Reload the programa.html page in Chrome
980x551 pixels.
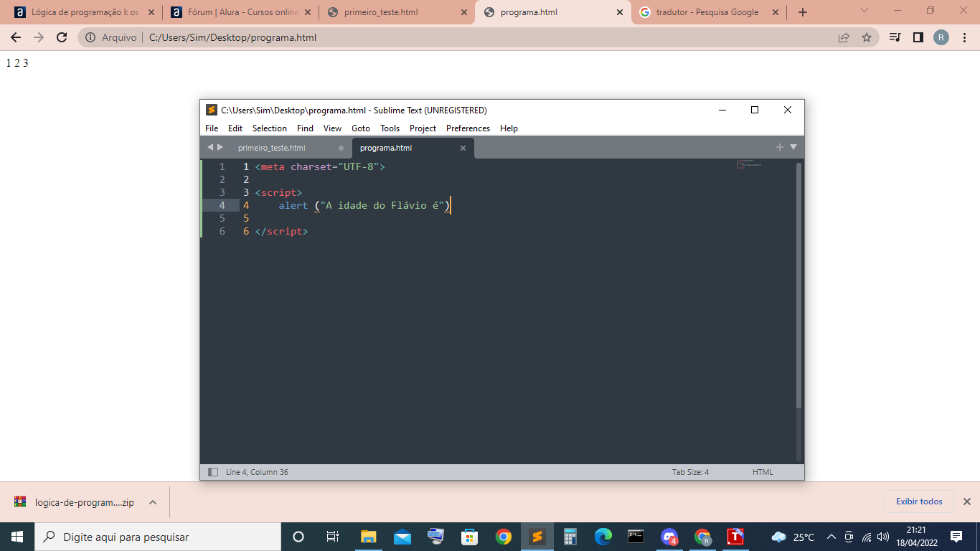(x=62, y=37)
